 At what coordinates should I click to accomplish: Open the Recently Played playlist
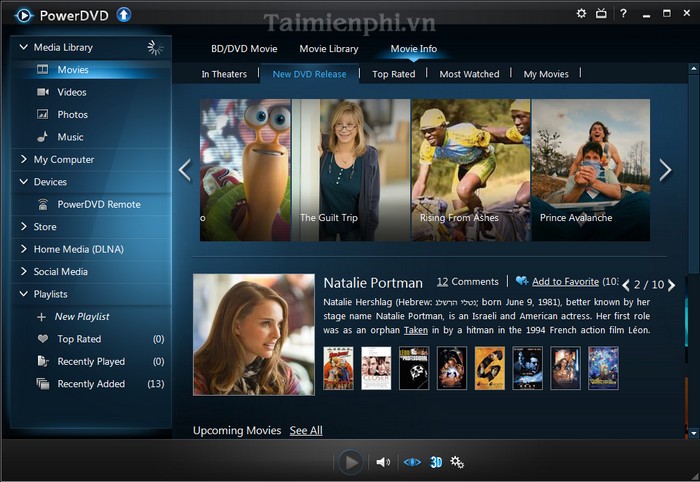pyautogui.click(x=91, y=362)
